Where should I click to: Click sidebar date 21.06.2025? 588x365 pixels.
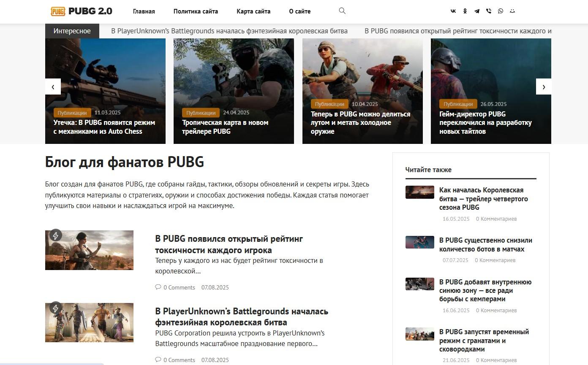456,360
